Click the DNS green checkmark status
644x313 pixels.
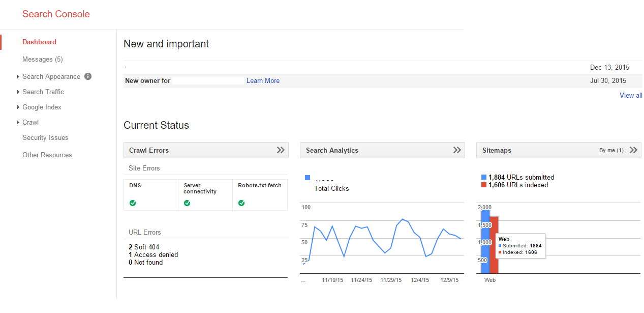[x=133, y=203]
